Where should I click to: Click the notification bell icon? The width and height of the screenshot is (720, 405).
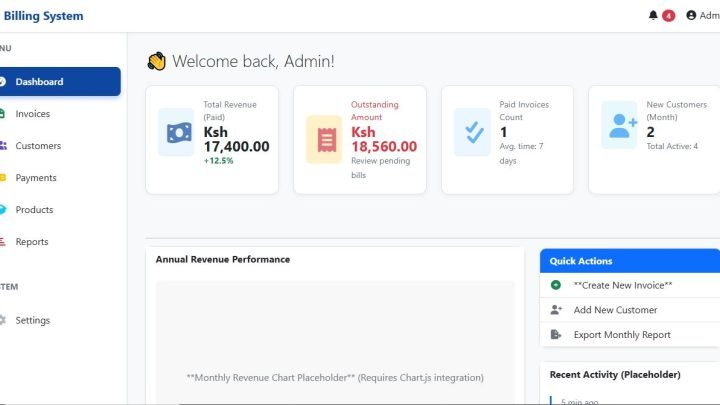point(653,16)
